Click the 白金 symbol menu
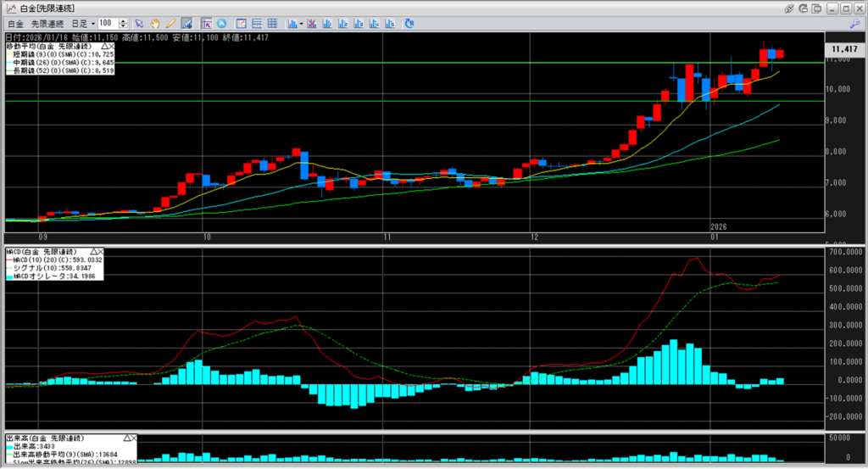 point(15,23)
